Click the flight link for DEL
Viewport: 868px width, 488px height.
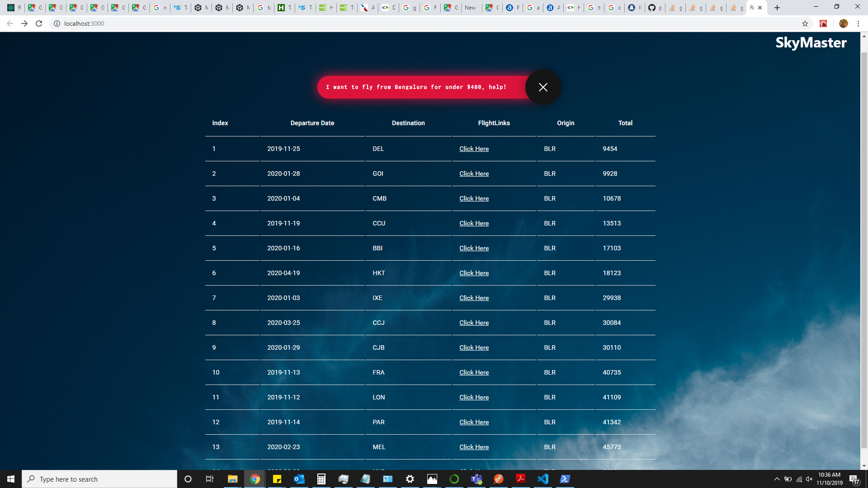pyautogui.click(x=474, y=149)
